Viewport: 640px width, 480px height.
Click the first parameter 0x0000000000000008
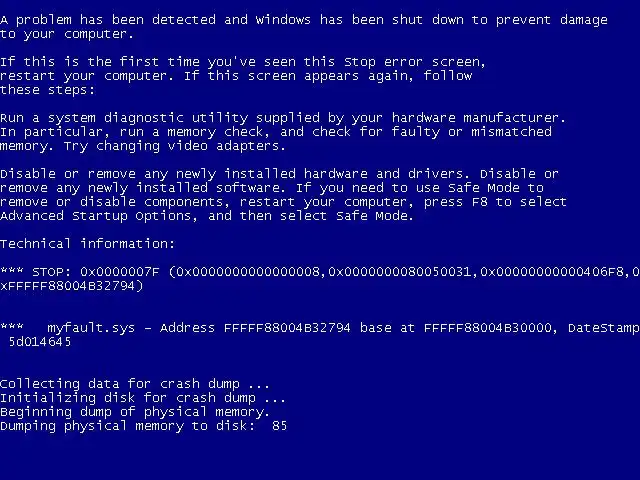click(248, 272)
